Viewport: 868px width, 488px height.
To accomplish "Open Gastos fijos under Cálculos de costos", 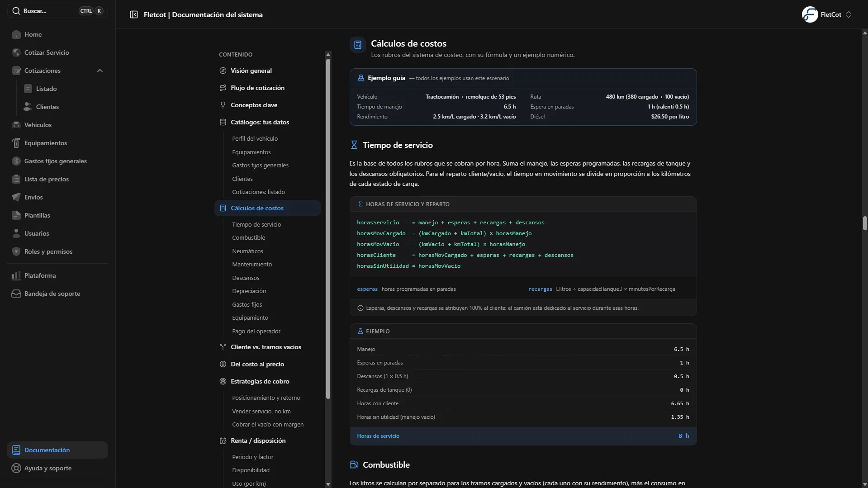I will coord(247,304).
